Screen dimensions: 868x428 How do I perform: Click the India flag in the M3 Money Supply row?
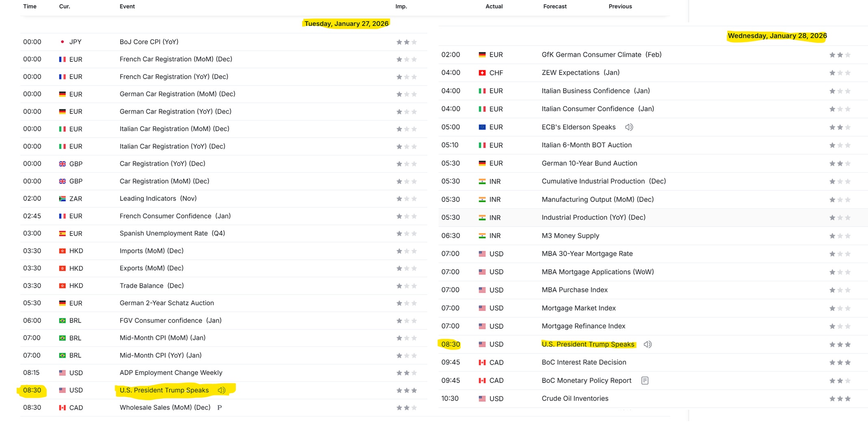482,236
